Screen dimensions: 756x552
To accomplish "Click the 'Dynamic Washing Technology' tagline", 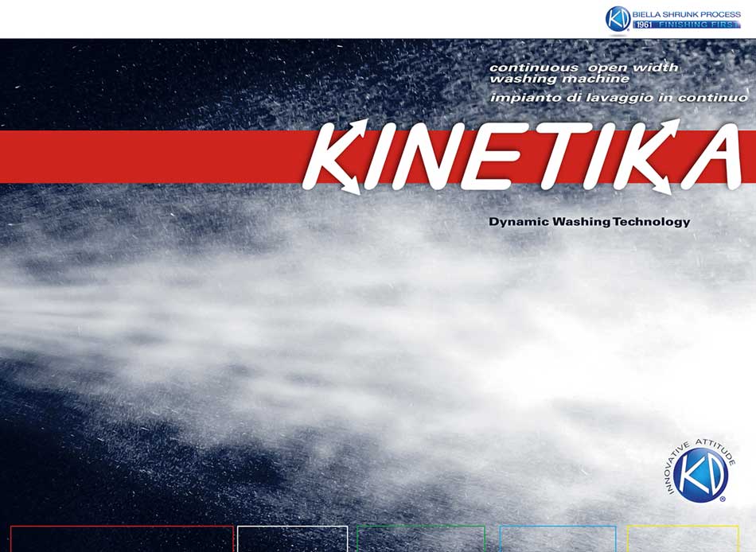I will click(589, 222).
